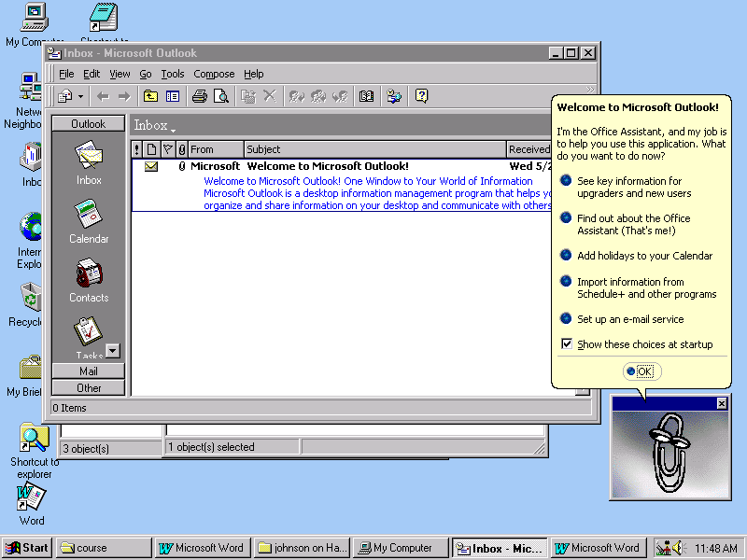This screenshot has width=747, height=560.
Task: Uncheck Show these choices at startup
Action: 567,343
